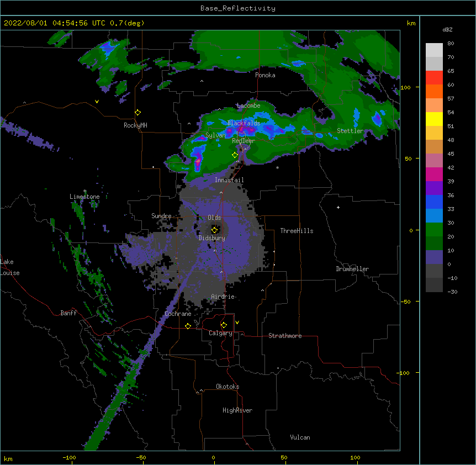Select the Vulcan label
The width and height of the screenshot is (476, 465).
click(x=300, y=437)
